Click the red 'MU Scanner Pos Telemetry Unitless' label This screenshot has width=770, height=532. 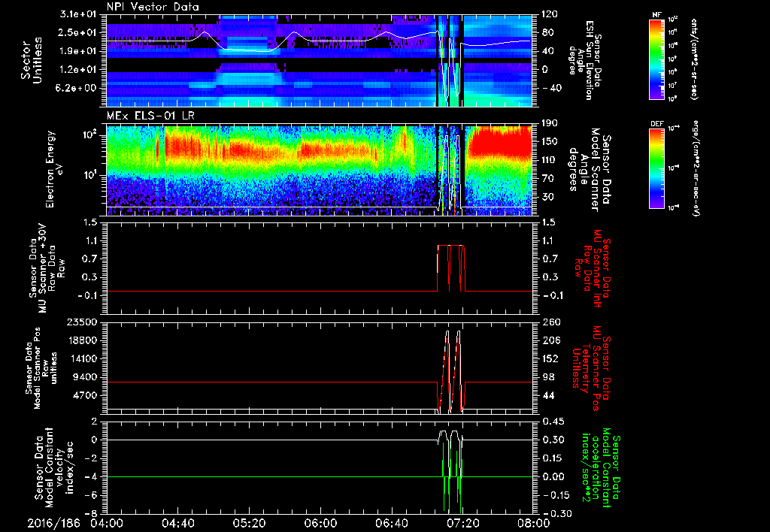tap(590, 369)
